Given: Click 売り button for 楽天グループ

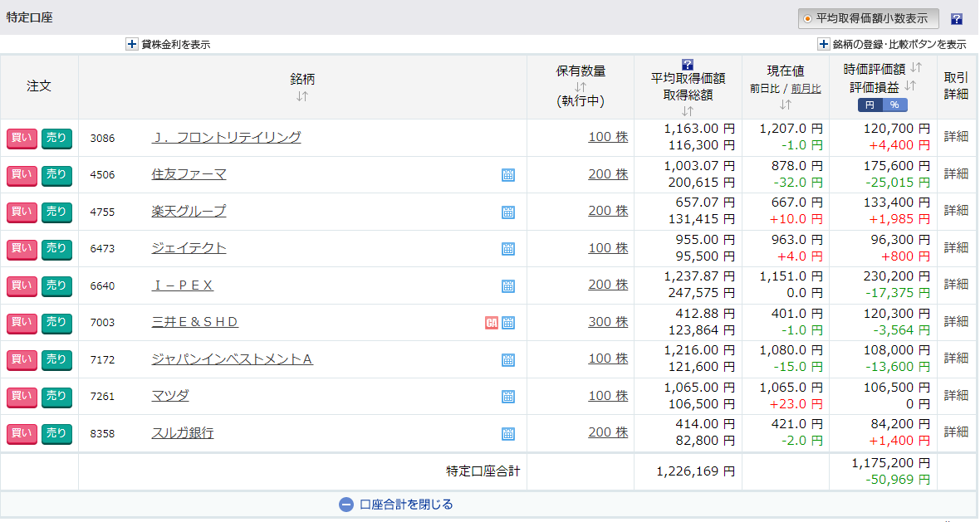Looking at the screenshot, I should (x=56, y=212).
